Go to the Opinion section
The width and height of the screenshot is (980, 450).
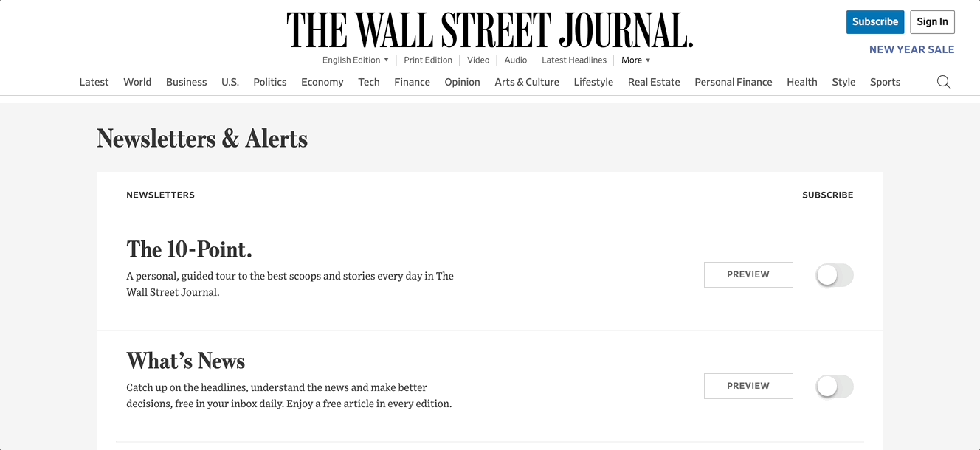point(462,82)
